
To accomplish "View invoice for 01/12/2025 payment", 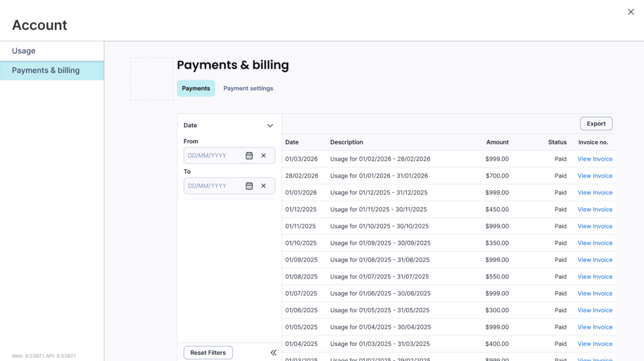I will pos(595,210).
